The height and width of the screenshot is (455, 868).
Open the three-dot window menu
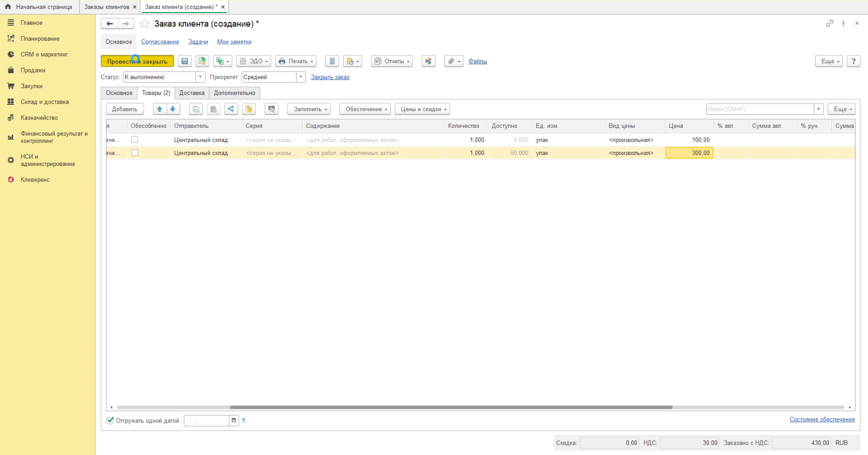click(x=843, y=23)
